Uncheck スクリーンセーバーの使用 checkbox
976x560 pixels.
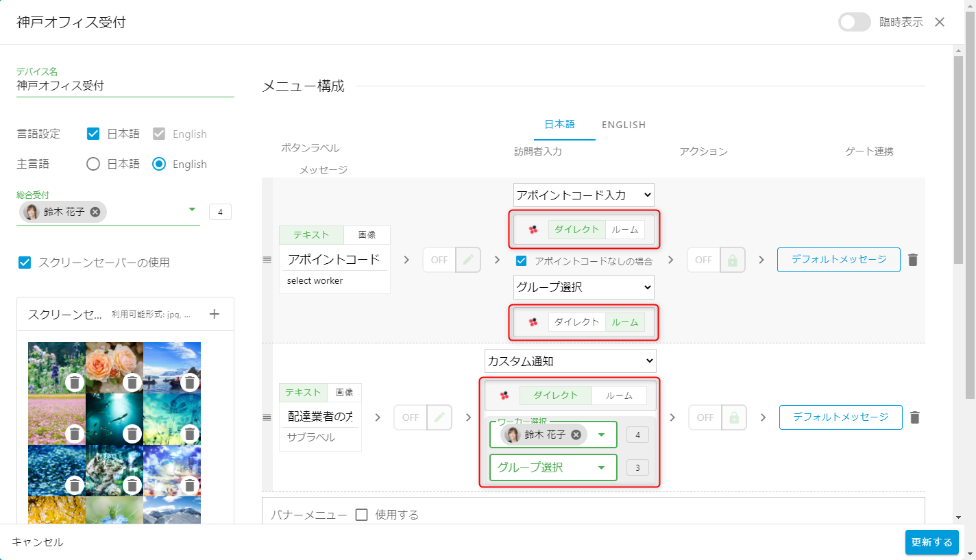(x=25, y=263)
